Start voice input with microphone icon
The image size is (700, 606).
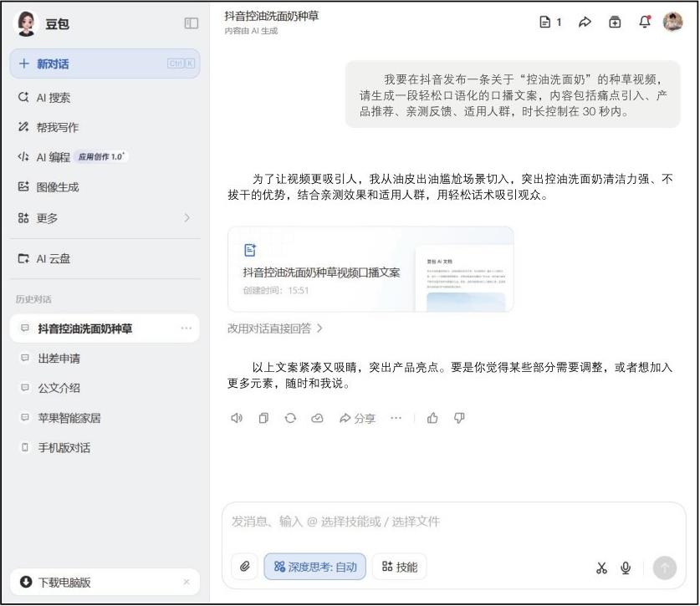coord(626,568)
